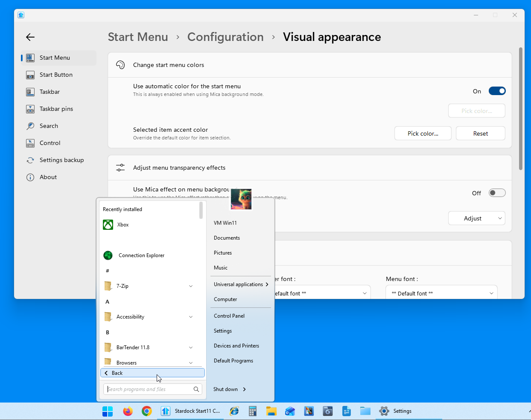Viewport: 531px width, 420px height.
Task: Open the Menu font dropdown
Action: tap(441, 293)
